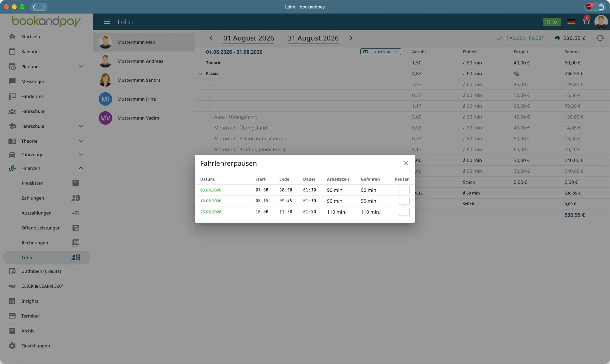Collapse the Praxis row chevron

point(201,74)
